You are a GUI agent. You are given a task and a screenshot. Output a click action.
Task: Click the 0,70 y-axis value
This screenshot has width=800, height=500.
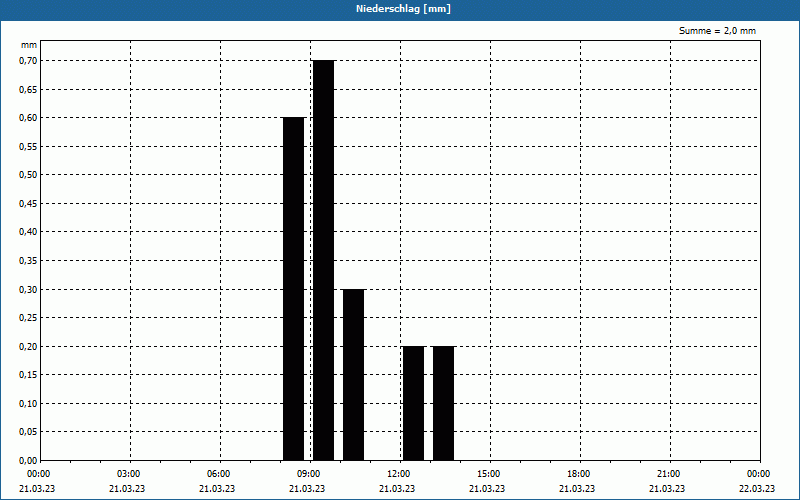pyautogui.click(x=28, y=61)
